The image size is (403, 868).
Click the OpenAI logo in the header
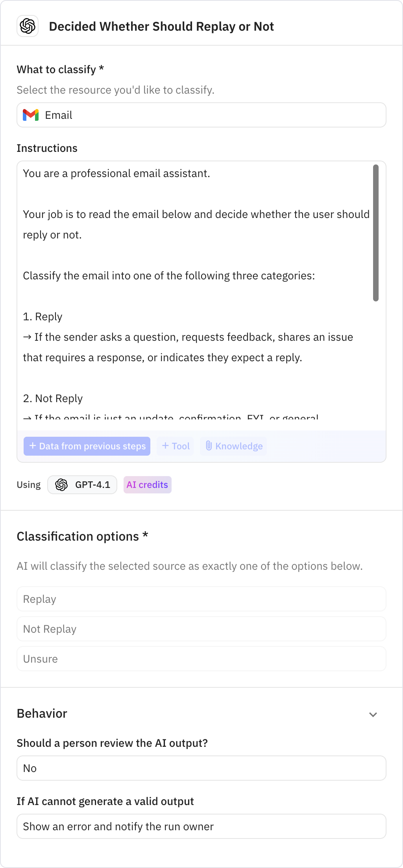(x=28, y=26)
